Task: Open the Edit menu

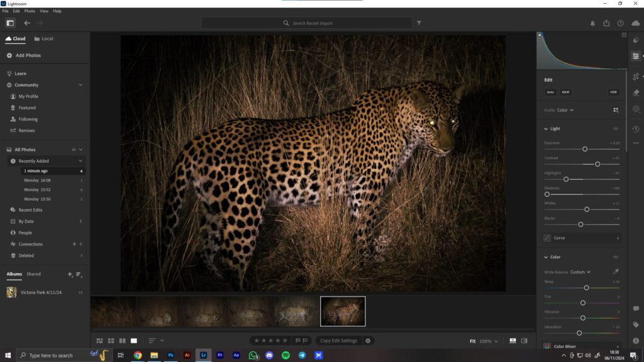Action: click(x=16, y=11)
